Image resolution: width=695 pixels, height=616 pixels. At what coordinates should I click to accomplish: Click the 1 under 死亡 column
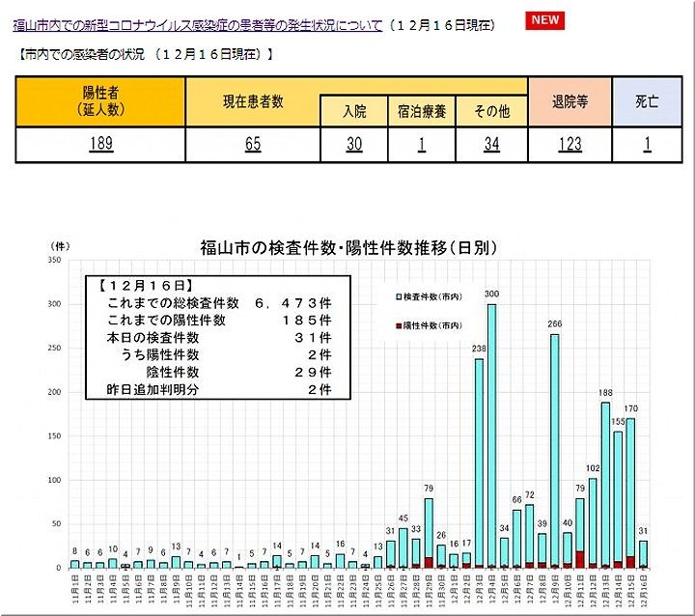tap(647, 145)
